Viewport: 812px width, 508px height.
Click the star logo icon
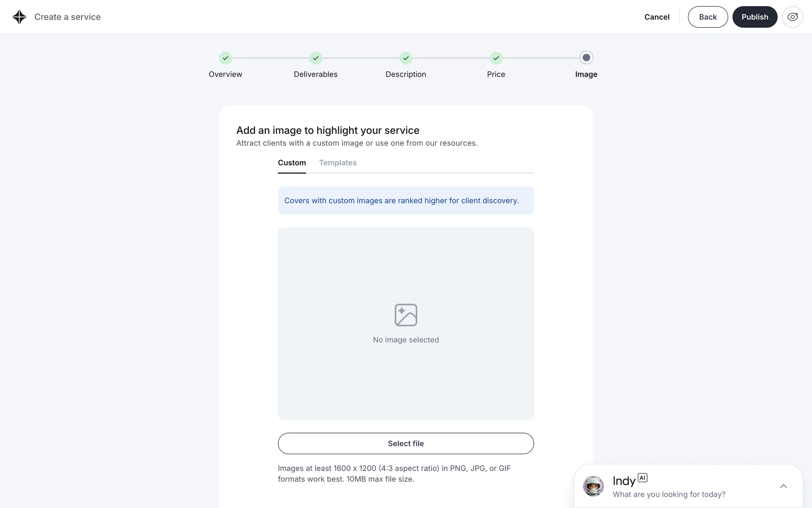point(19,17)
